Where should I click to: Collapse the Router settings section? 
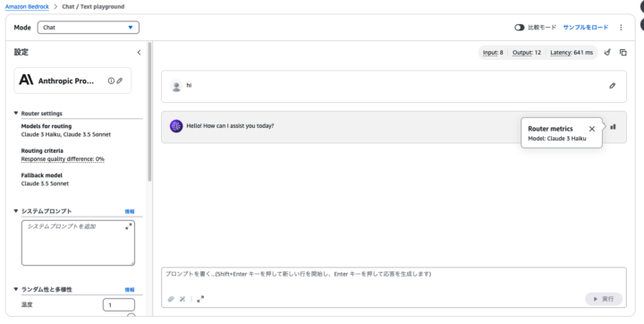[16, 113]
